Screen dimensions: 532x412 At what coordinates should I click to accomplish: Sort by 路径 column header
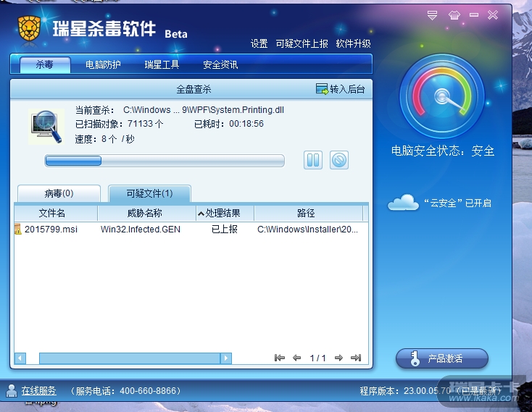coord(309,213)
